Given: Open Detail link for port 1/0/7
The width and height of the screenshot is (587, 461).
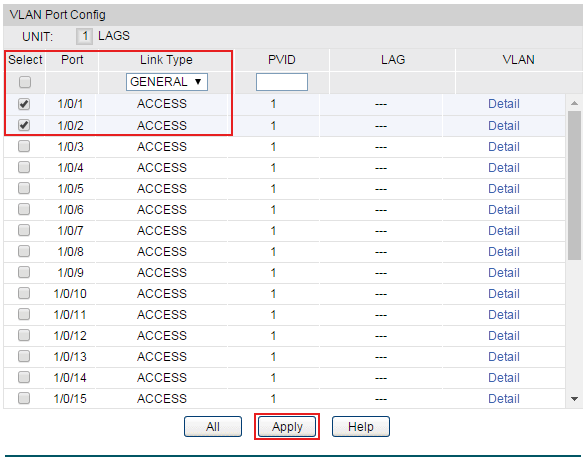Looking at the screenshot, I should click(x=504, y=231).
